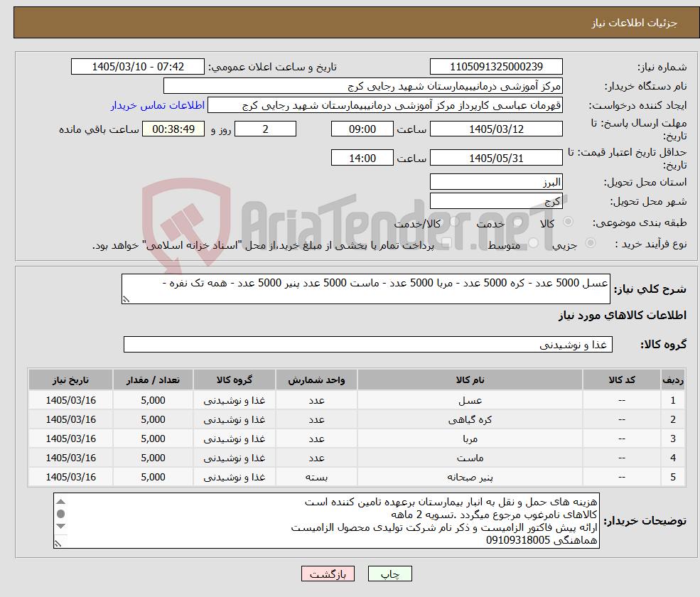
Task: Open the اطلاعات تماس خریدار link
Action: [x=158, y=105]
